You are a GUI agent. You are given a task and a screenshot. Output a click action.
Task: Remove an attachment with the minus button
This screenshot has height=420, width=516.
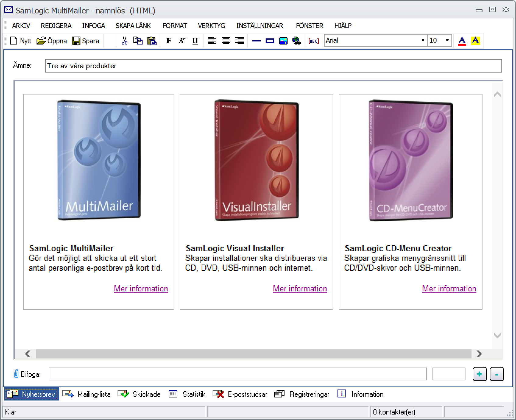click(497, 374)
